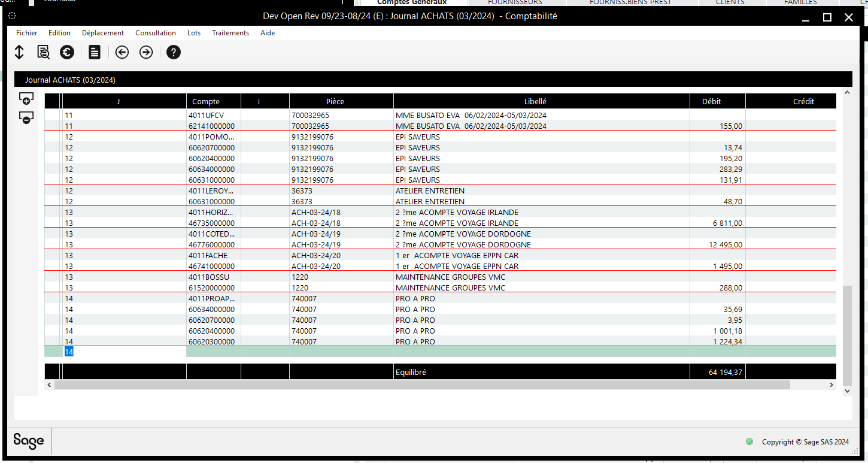Open the Lots menu
The image size is (868, 463).
coord(194,33)
